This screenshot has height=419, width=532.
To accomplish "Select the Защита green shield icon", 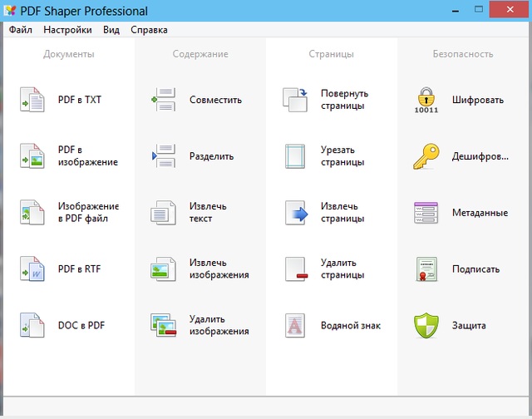I will point(426,325).
